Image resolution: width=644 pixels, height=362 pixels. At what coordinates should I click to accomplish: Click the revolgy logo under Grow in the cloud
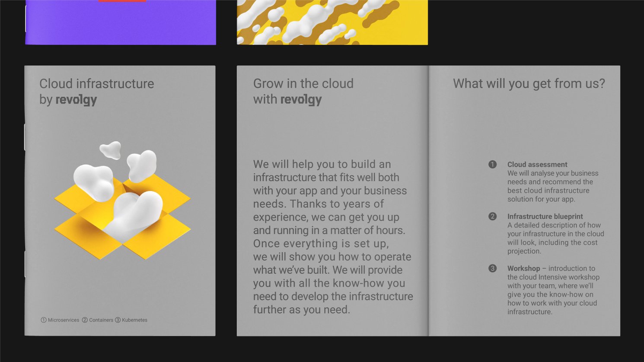[x=301, y=100]
